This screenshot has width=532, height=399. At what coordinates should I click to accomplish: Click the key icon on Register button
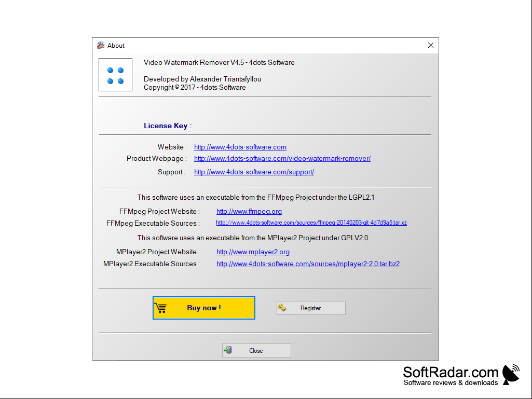point(282,308)
